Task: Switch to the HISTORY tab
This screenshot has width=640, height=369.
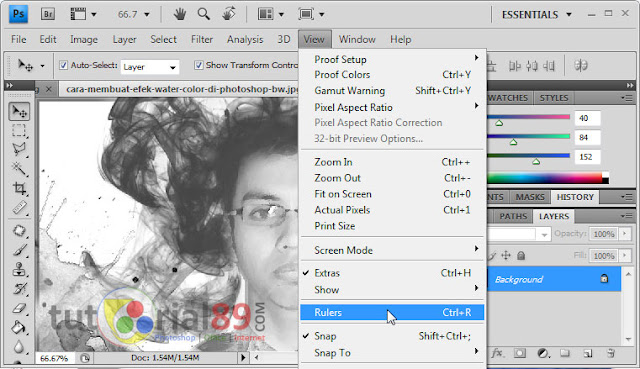Action: [575, 197]
